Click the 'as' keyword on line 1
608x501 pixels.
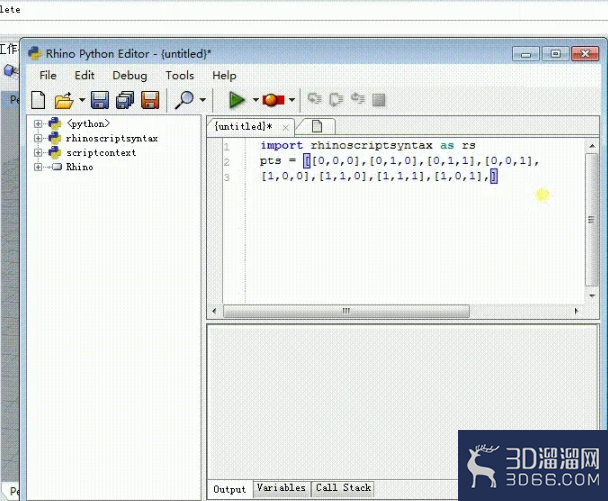447,146
